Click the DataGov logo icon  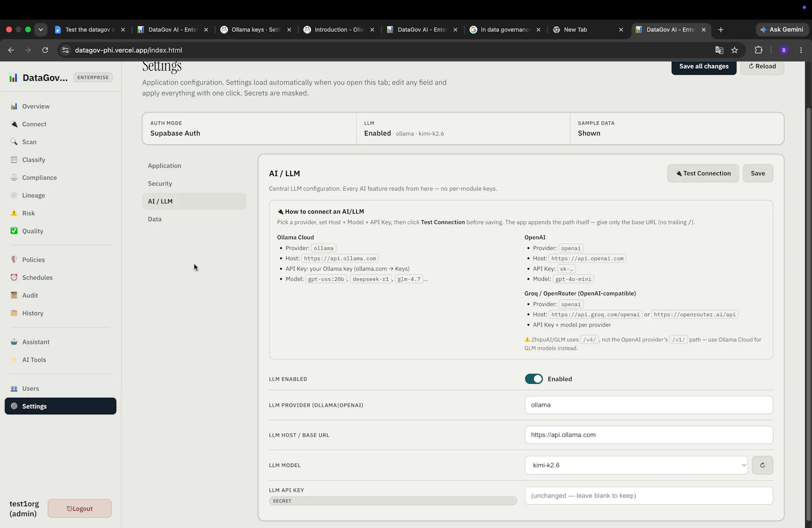[x=13, y=78]
